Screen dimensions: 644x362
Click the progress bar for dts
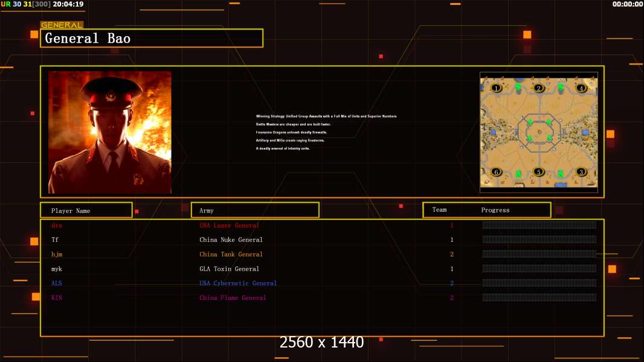pyautogui.click(x=539, y=224)
